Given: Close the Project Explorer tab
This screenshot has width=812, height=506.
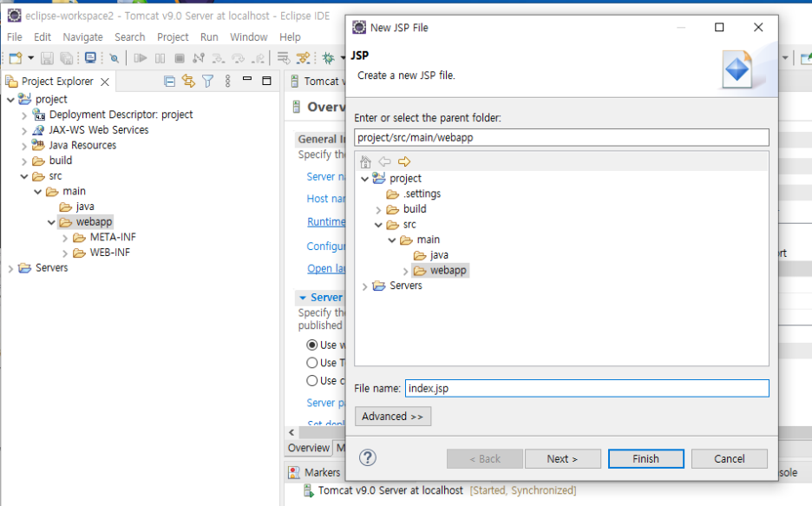Looking at the screenshot, I should (x=105, y=82).
